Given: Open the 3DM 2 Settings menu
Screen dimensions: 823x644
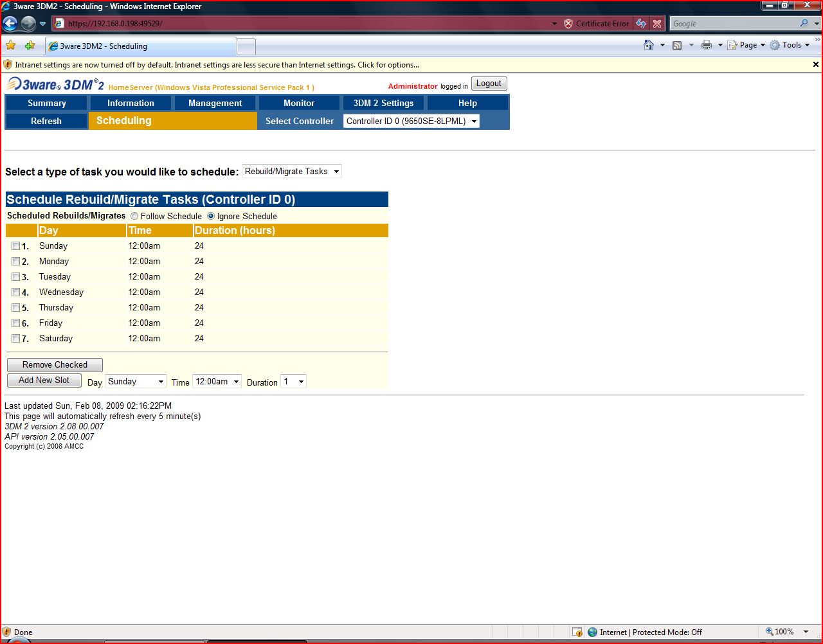Looking at the screenshot, I should click(383, 103).
